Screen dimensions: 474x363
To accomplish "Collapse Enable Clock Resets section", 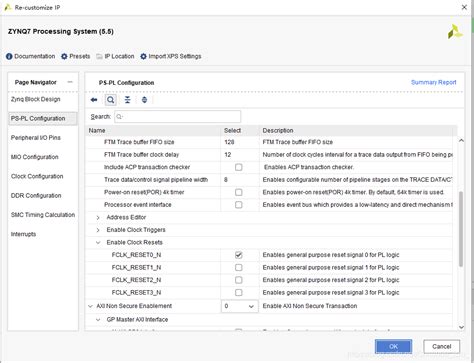I will [98, 243].
